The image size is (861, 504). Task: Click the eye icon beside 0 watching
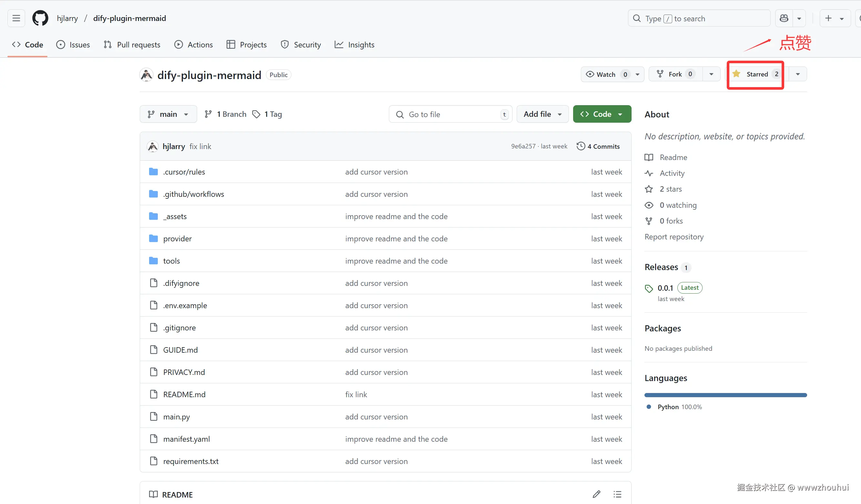[x=649, y=205]
